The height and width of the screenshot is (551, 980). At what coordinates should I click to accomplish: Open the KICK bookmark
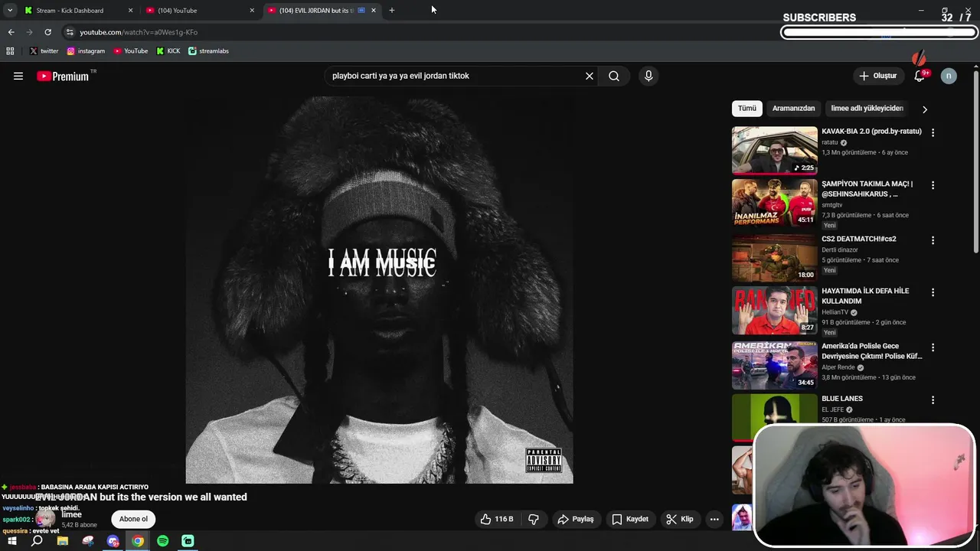pos(168,51)
